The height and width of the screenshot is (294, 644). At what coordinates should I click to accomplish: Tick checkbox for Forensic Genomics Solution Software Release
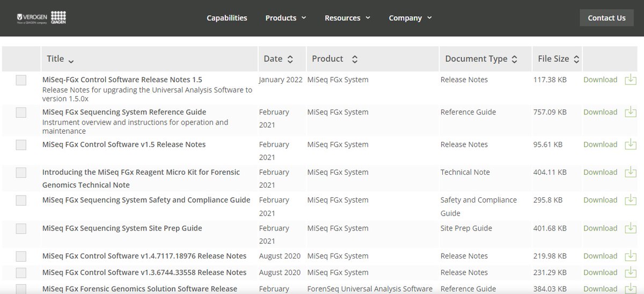point(21,289)
